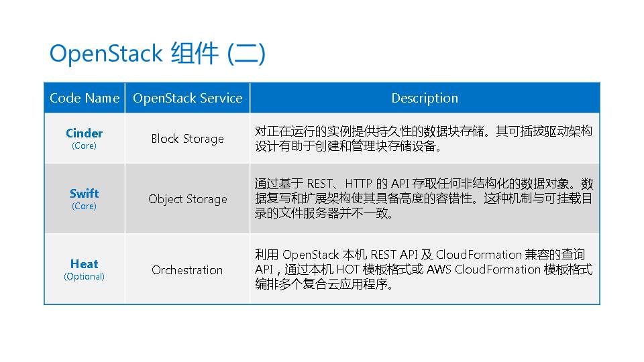The image size is (644, 362).
Task: Click the Cinder code name
Action: click(x=85, y=133)
